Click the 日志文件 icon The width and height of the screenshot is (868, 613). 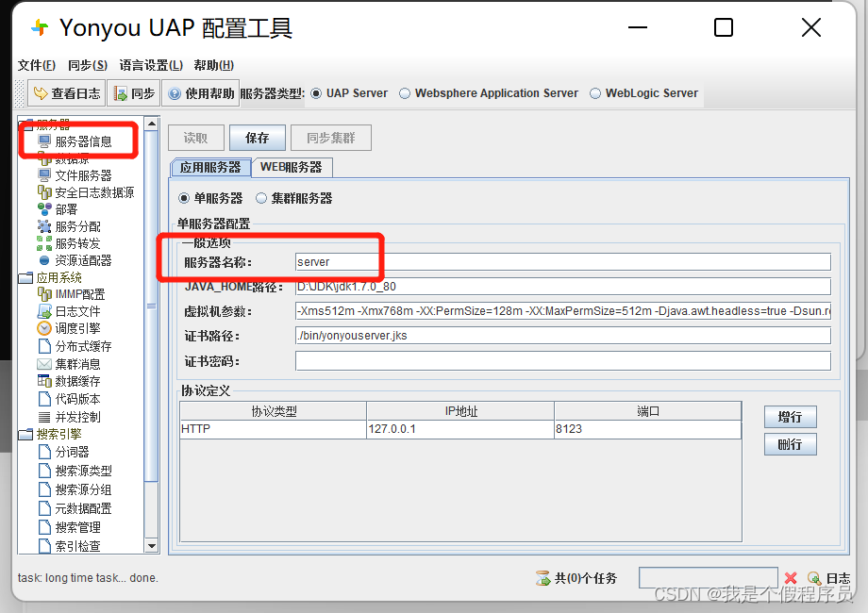pyautogui.click(x=44, y=311)
